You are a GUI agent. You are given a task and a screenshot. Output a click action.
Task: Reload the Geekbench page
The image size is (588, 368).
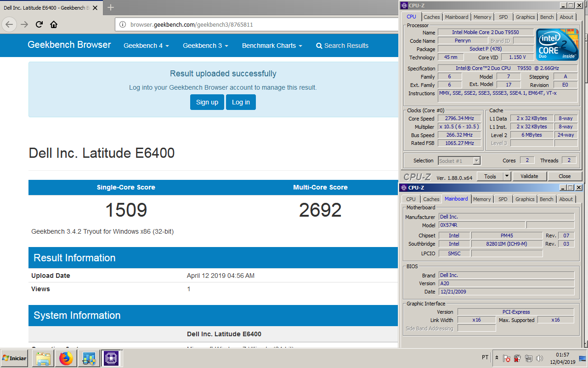39,24
